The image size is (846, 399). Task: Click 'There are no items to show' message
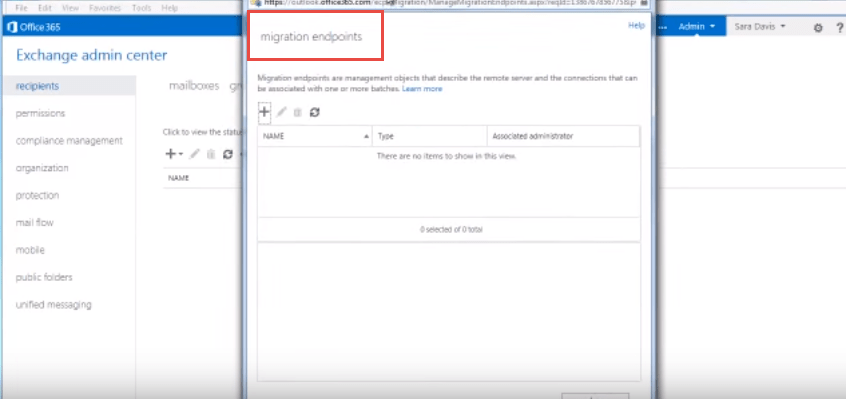447,156
